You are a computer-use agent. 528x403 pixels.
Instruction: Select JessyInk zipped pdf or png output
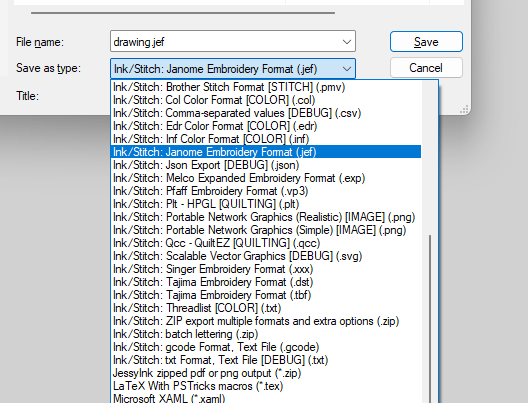click(266, 373)
